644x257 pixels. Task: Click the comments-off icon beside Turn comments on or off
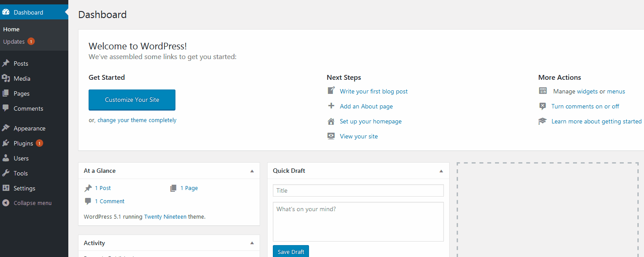click(x=543, y=106)
